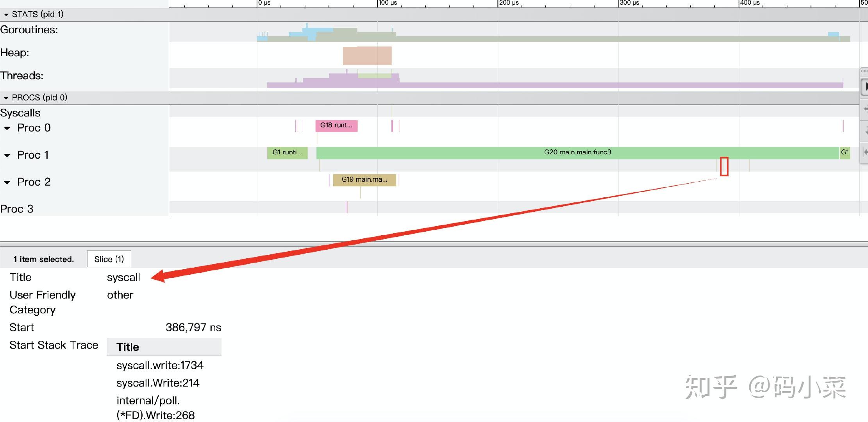Select the G1 runti... slice on Proc 1
This screenshot has width=868, height=422.
(287, 152)
